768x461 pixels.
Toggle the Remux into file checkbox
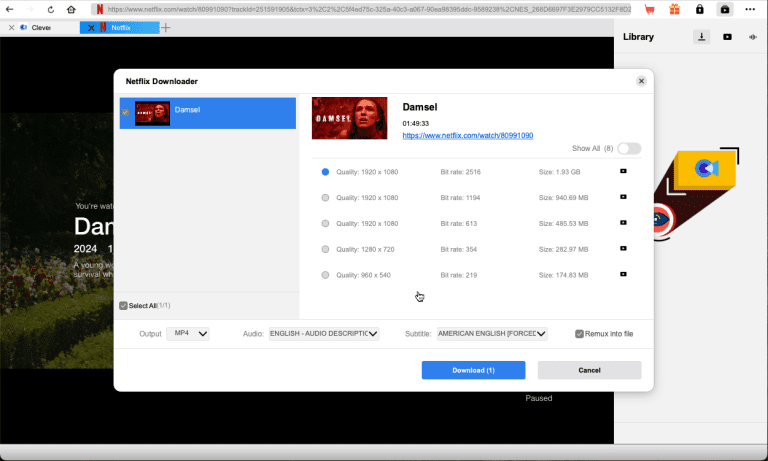[x=579, y=334]
